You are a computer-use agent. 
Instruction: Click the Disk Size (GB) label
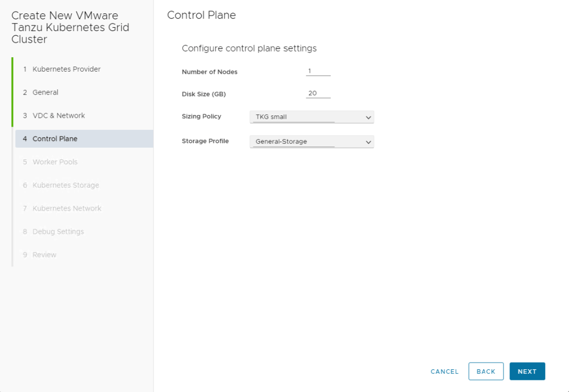coord(204,94)
